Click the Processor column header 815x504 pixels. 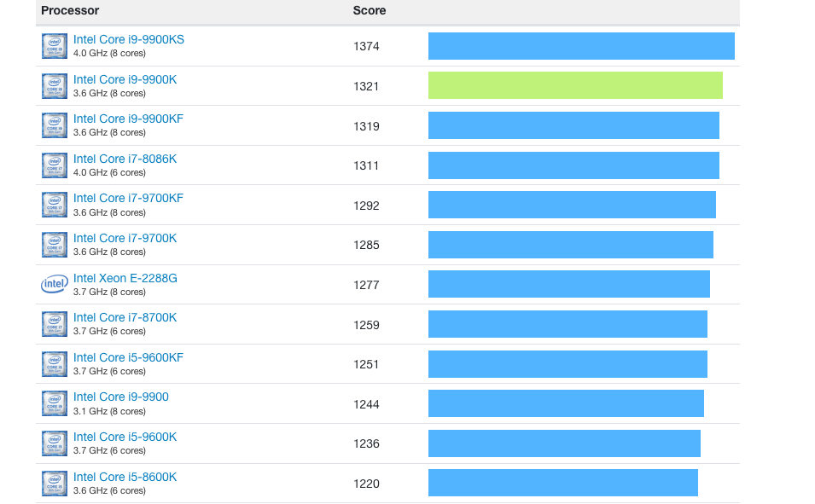[70, 11]
